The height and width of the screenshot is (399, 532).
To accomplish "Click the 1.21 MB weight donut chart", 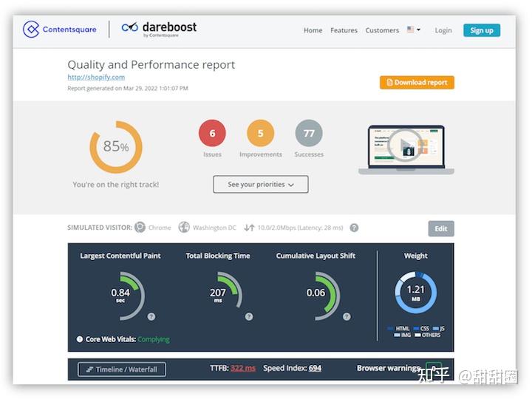I will [x=415, y=293].
